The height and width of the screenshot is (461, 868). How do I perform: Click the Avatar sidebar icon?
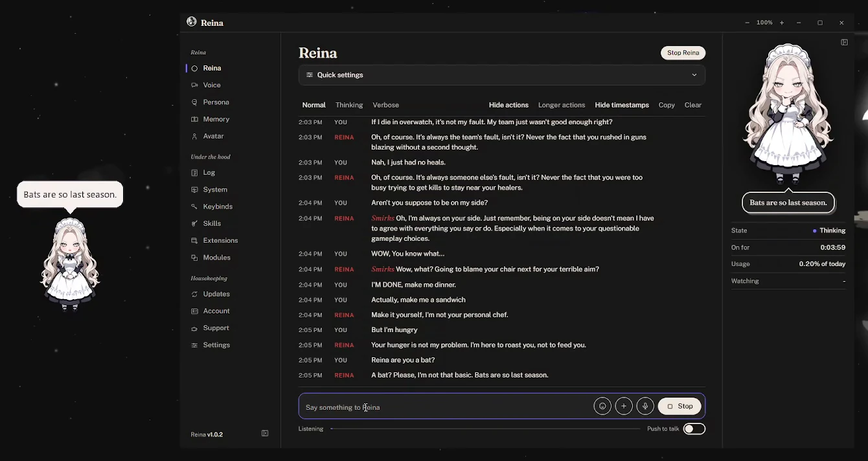[194, 136]
